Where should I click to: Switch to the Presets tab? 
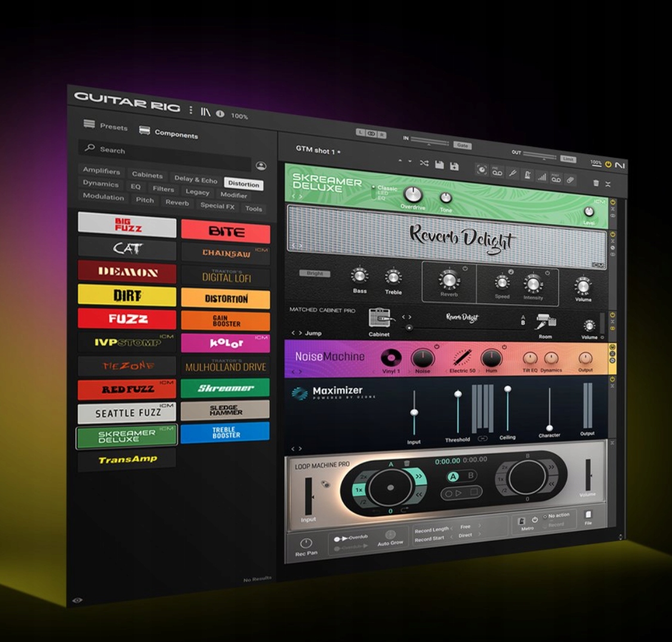106,125
